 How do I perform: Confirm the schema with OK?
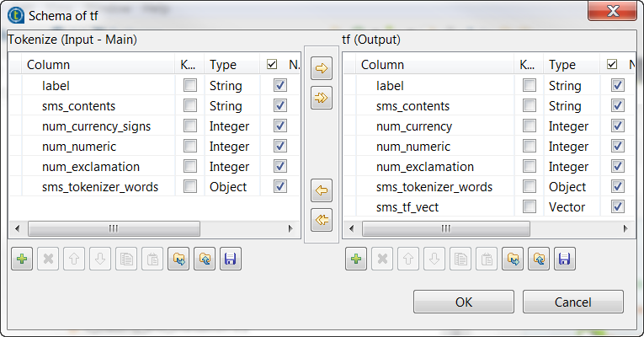(463, 302)
